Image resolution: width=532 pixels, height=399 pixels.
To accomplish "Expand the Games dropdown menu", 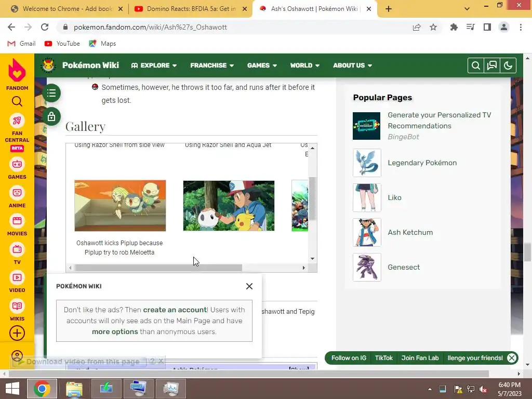I will [x=262, y=65].
